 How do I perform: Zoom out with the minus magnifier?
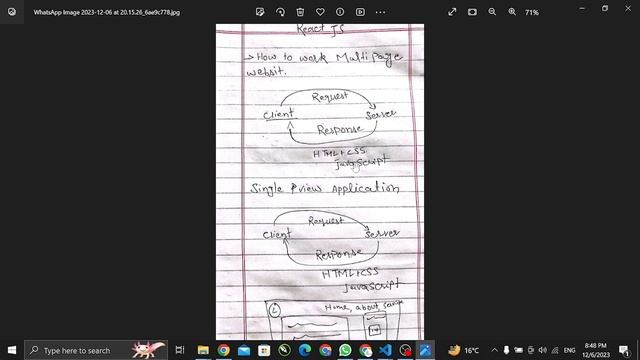[x=492, y=12]
